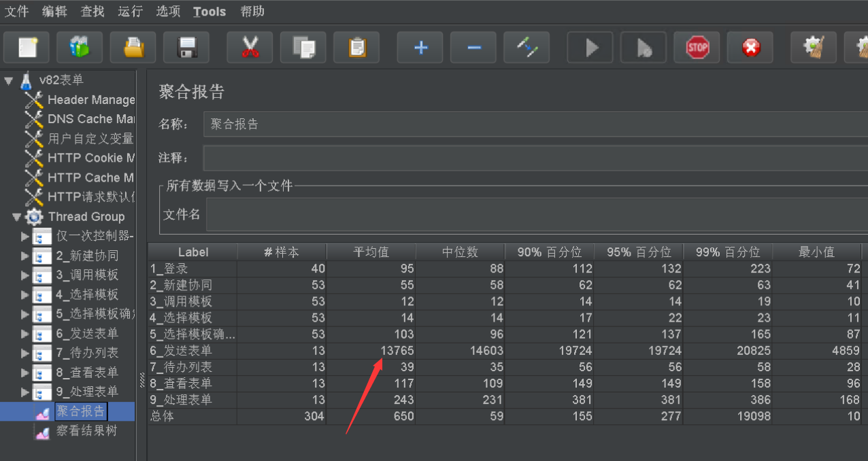Expand the 2_新建协同 controller node
This screenshot has width=868, height=461.
[25, 256]
